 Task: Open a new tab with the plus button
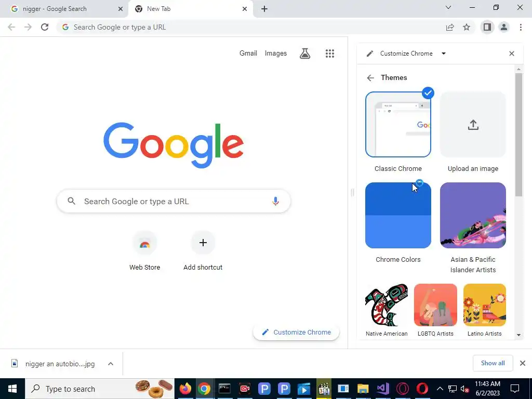264,9
